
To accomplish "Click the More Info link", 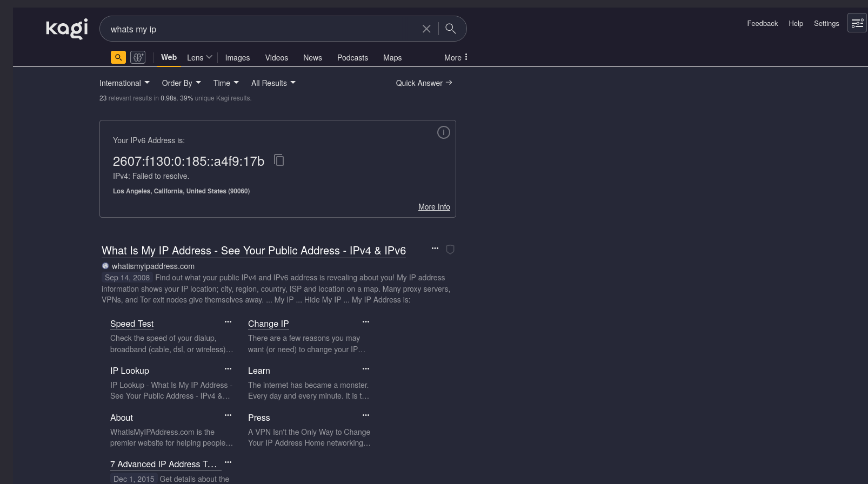I will click(x=434, y=207).
